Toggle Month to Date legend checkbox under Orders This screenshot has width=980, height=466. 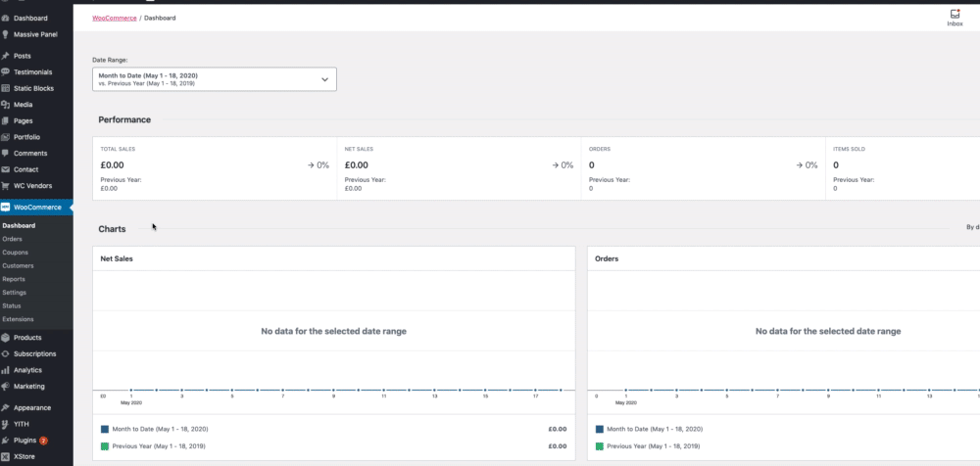pyautogui.click(x=600, y=429)
